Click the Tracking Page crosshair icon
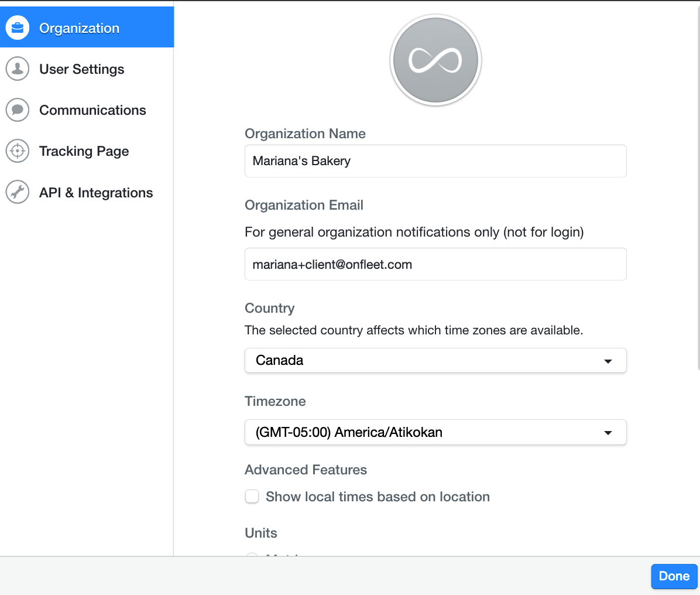This screenshot has height=595, width=700. point(18,151)
